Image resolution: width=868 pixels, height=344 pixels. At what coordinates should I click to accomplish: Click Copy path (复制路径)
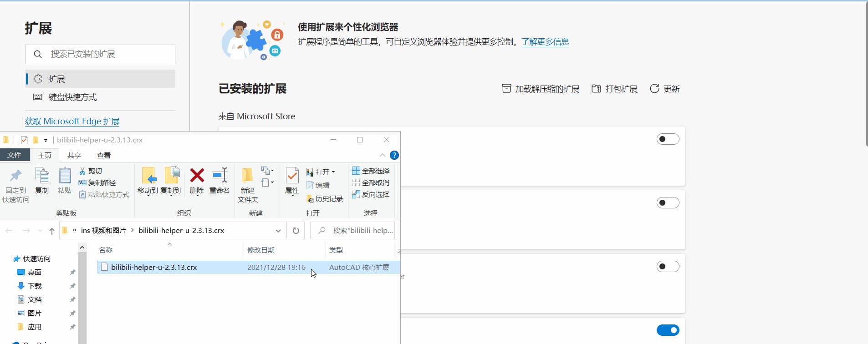tap(97, 182)
